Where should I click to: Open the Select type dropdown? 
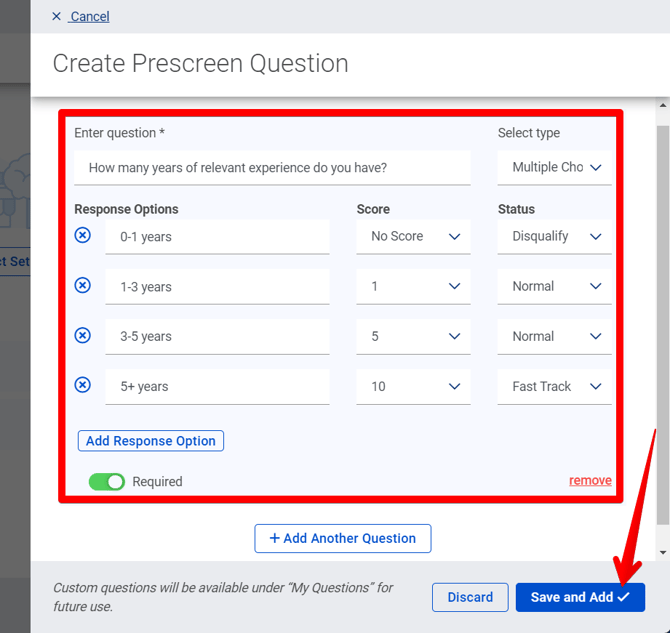click(555, 168)
